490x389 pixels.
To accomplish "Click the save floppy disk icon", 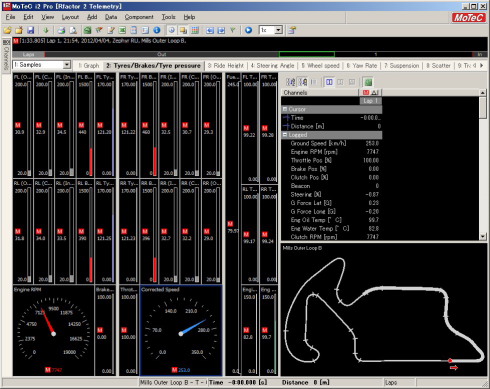I will (x=31, y=30).
